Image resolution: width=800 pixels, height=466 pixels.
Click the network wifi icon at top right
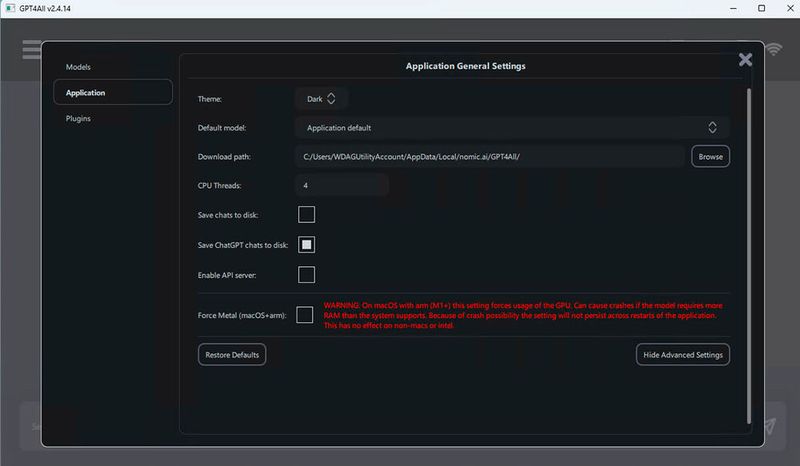(773, 49)
